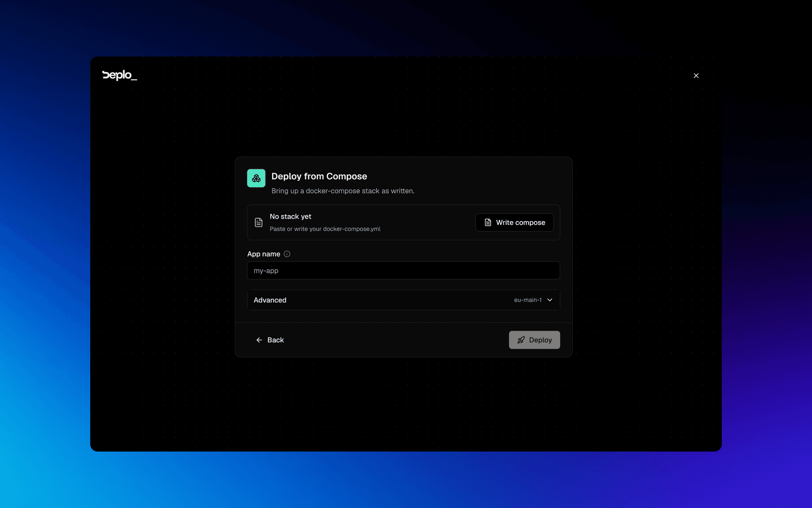Click the left arrow icon next to Back
The image size is (812, 508).
[x=259, y=340]
